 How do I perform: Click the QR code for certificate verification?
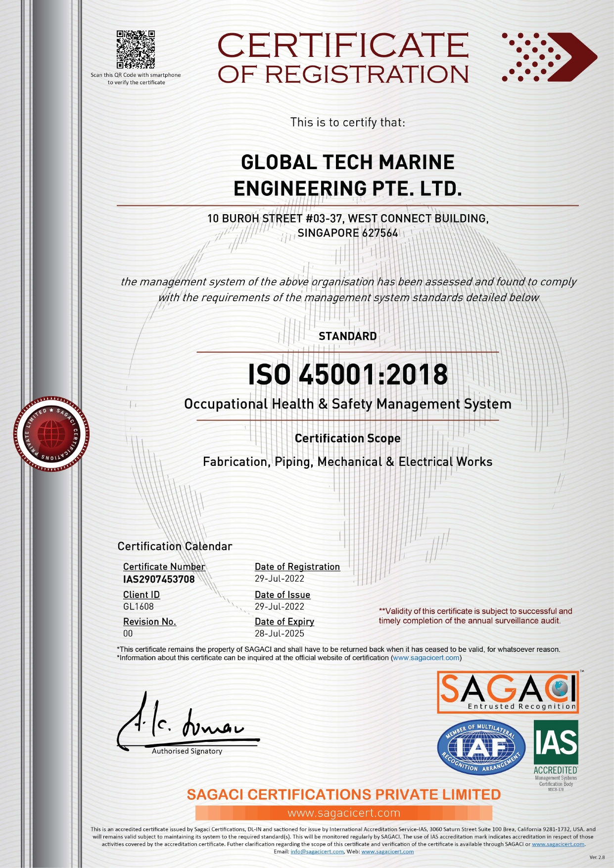click(136, 49)
